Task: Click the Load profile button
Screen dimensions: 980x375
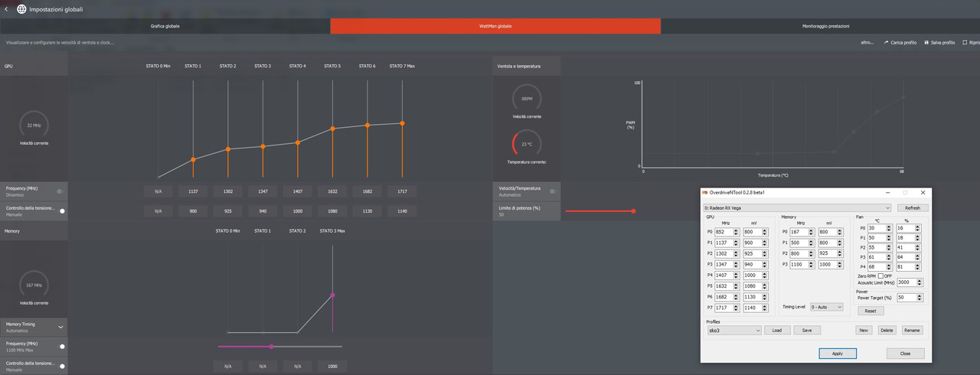Action: [776, 331]
